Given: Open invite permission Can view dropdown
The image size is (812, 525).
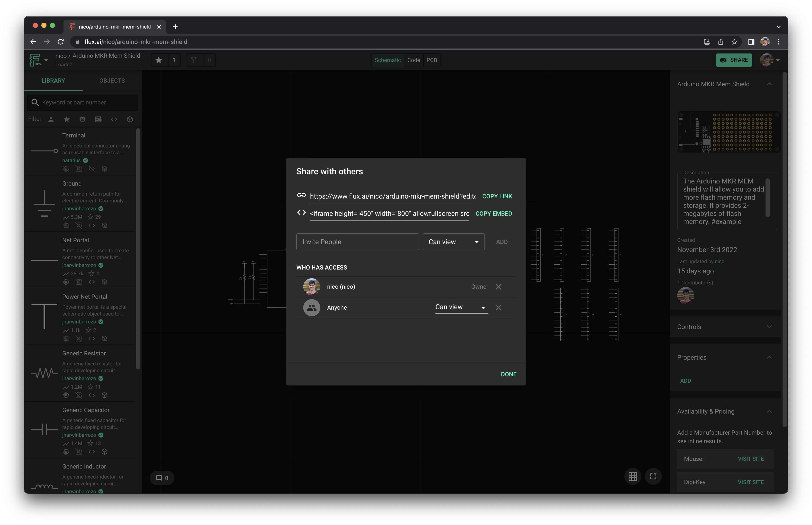Looking at the screenshot, I should click(x=453, y=242).
